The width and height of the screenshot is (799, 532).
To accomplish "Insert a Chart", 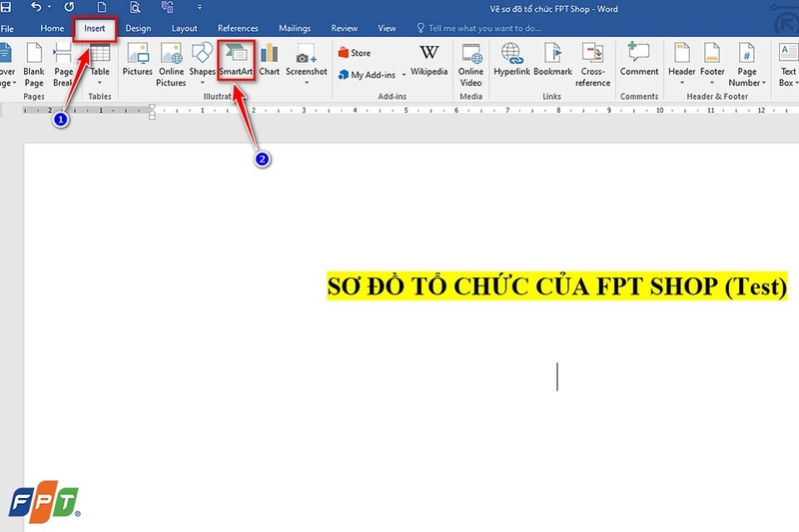I will (x=269, y=60).
